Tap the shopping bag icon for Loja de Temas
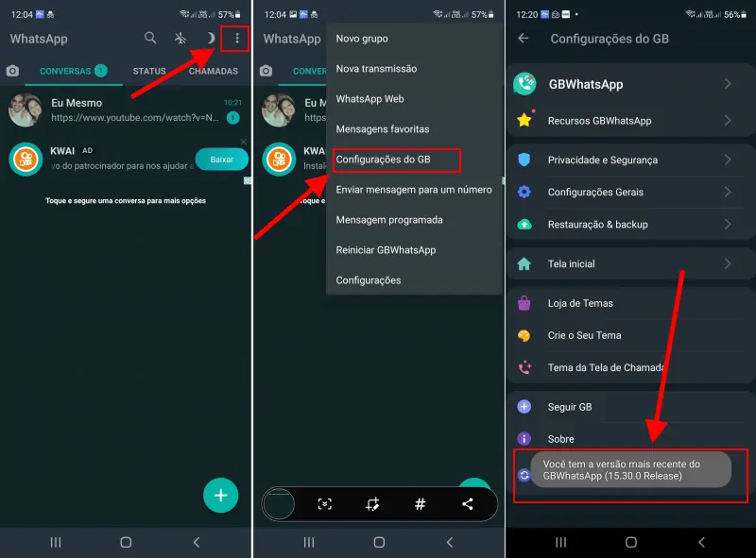Screen dimensions: 756x558 pyautogui.click(x=524, y=303)
